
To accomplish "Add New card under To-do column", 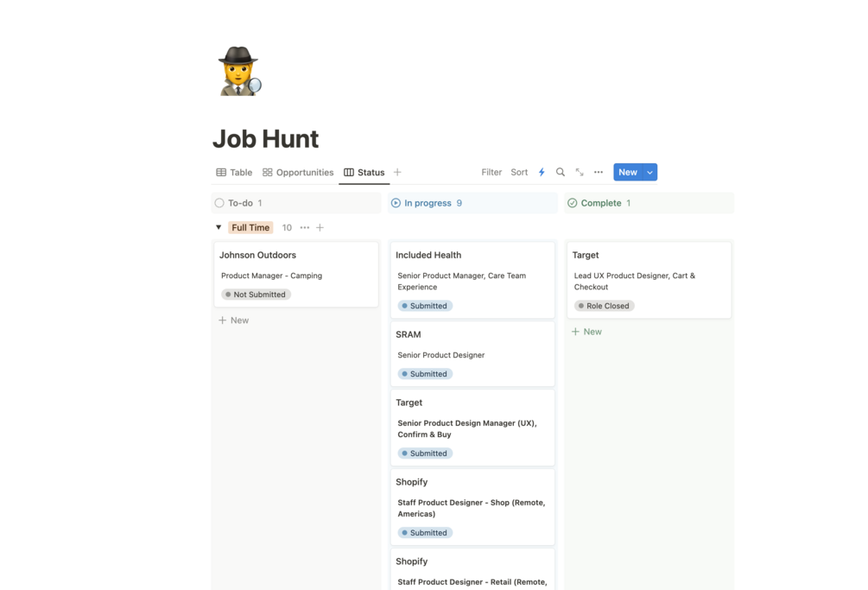I will 233,320.
